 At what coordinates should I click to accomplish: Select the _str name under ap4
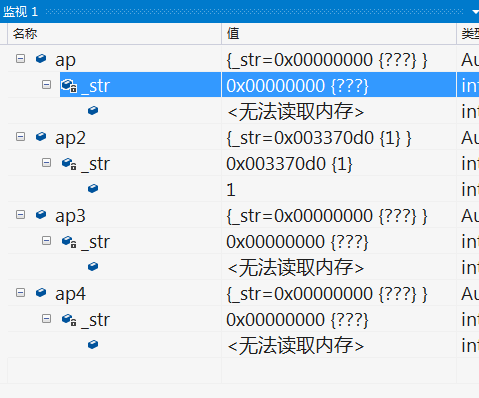95,320
